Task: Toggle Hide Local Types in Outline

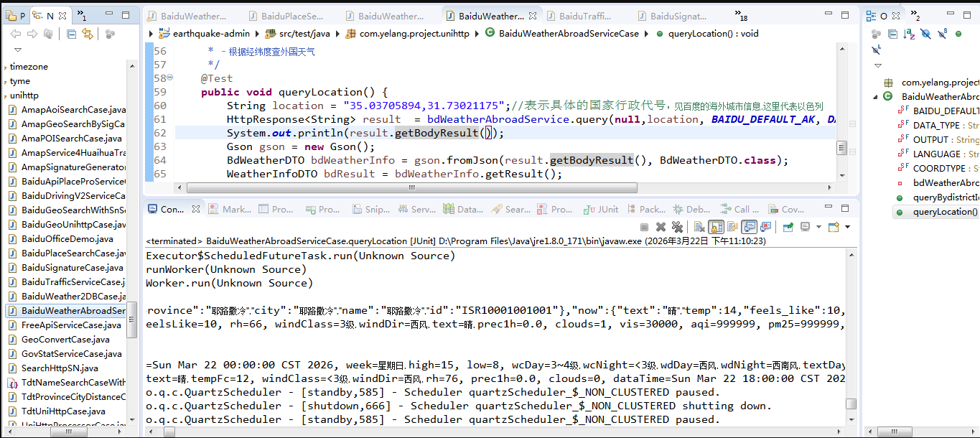Action: pyautogui.click(x=876, y=50)
